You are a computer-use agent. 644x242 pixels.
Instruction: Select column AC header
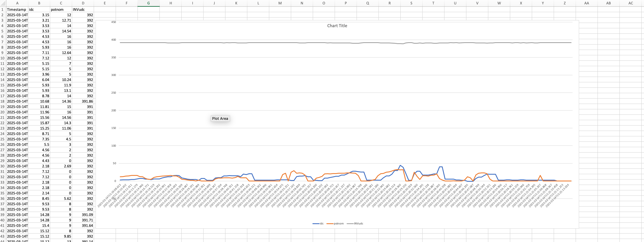631,3
